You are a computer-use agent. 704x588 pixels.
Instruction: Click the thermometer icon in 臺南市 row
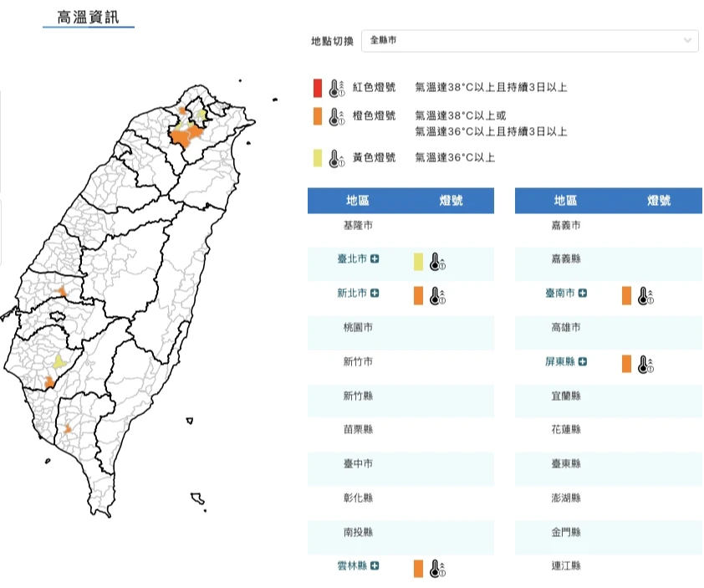(645, 295)
